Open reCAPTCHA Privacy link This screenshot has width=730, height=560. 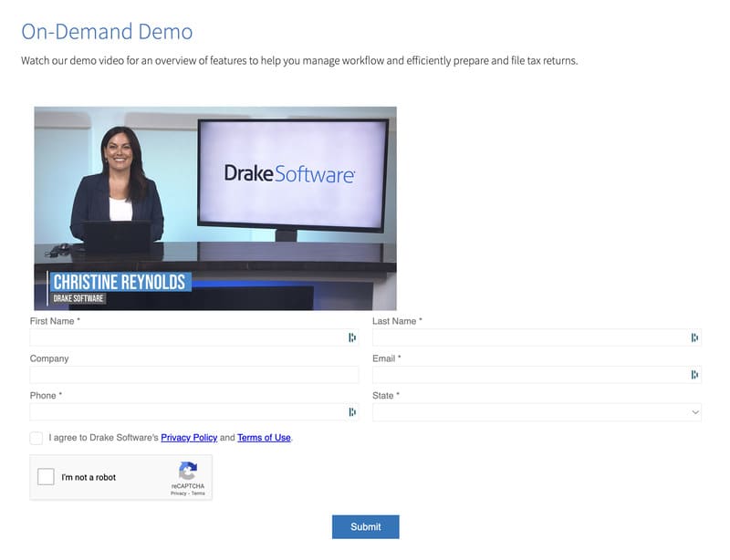point(178,493)
